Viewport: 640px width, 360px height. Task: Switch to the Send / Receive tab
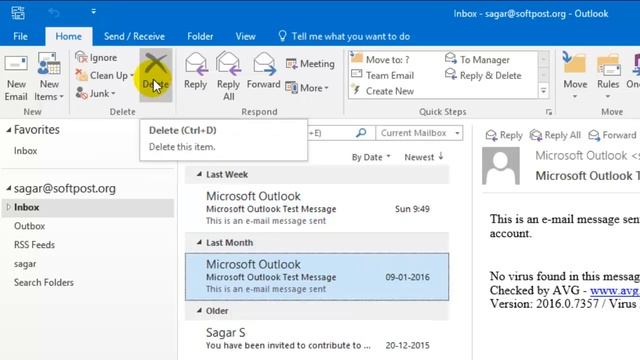[x=134, y=36]
